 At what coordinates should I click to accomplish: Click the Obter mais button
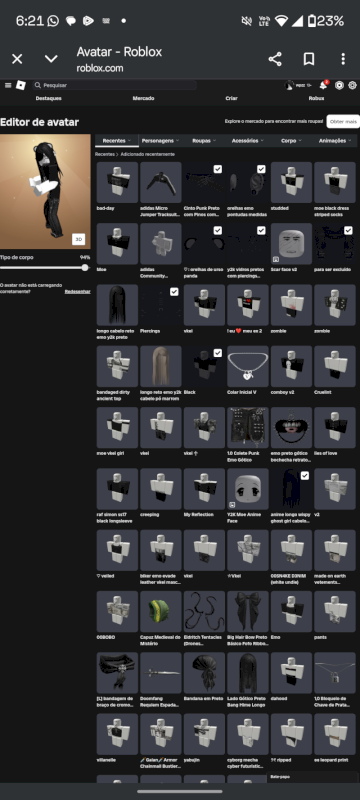(343, 121)
